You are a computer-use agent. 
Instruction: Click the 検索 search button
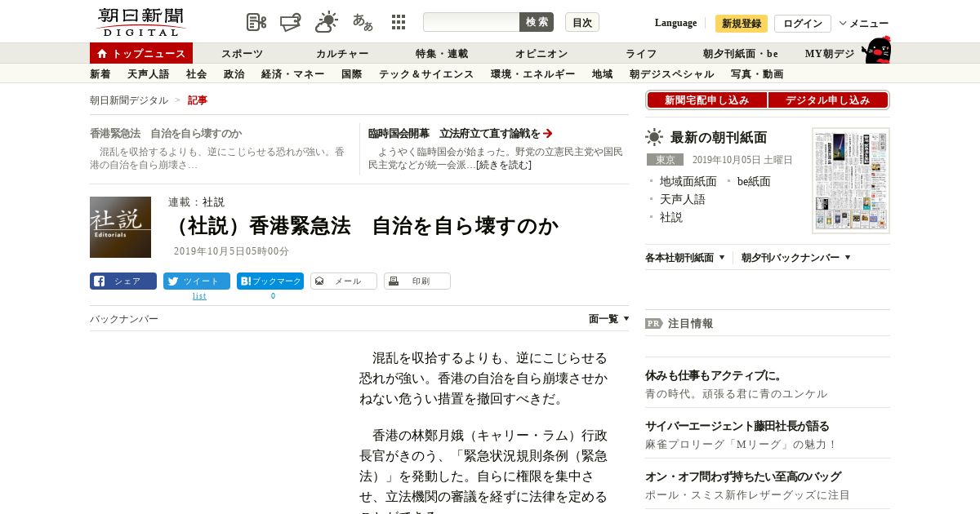point(537,22)
